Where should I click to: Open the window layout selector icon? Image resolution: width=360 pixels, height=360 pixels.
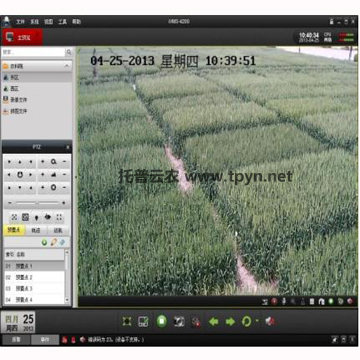pos(143,321)
